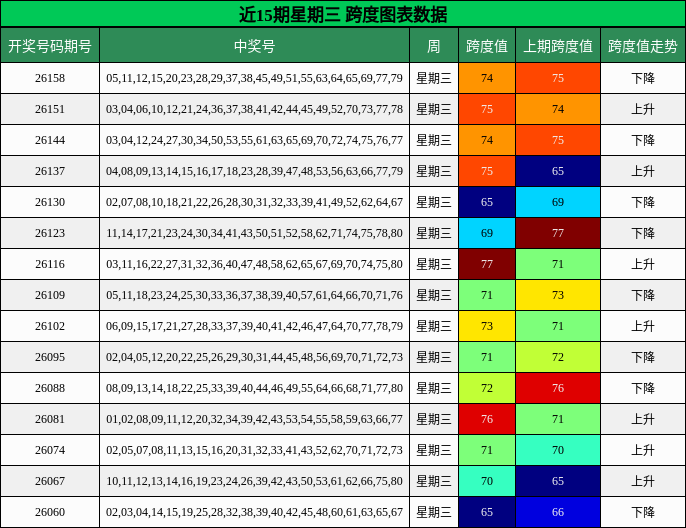686x528 pixels.
Task: Click winning numbers starting 03,04,12,24
Action: click(254, 140)
